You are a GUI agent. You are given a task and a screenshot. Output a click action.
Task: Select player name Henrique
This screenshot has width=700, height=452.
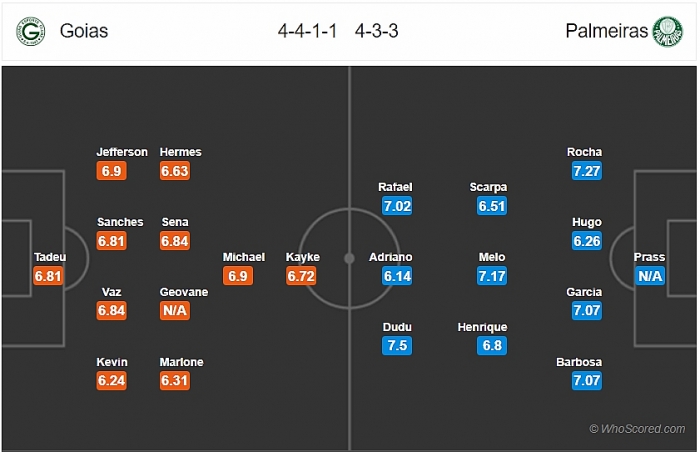pos(482,327)
